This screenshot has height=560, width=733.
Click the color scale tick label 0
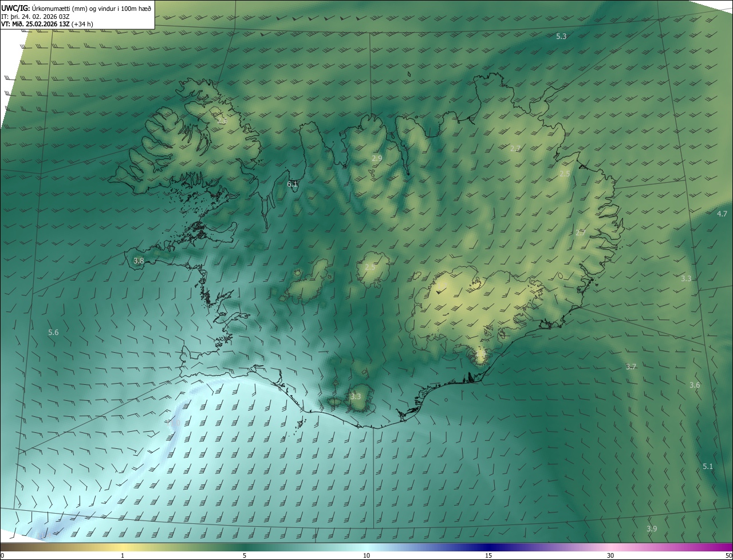coord(2,555)
